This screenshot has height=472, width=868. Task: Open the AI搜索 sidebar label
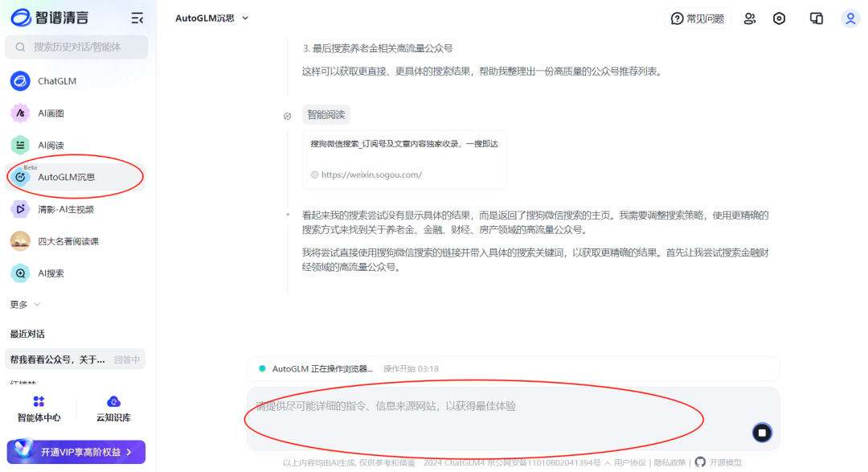51,273
